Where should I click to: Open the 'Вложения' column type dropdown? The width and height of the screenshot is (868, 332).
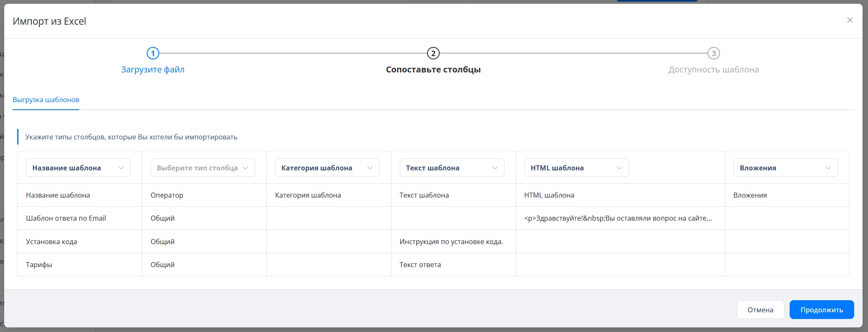(x=785, y=168)
